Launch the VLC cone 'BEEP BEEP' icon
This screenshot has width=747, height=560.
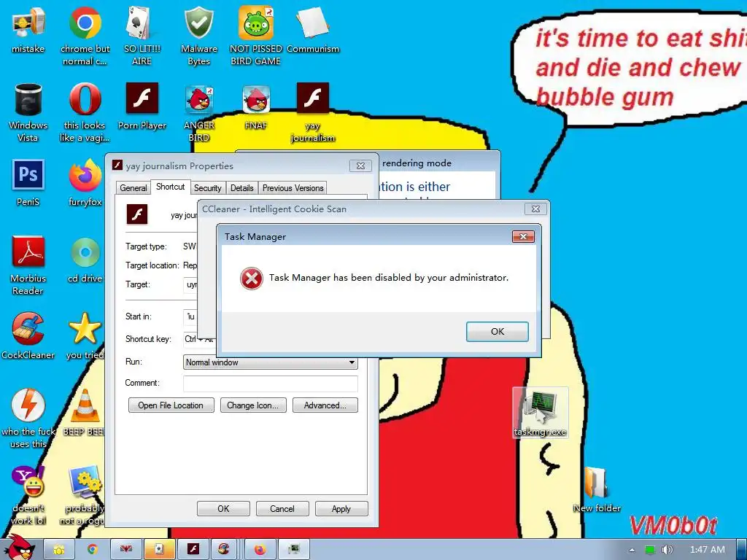click(85, 413)
